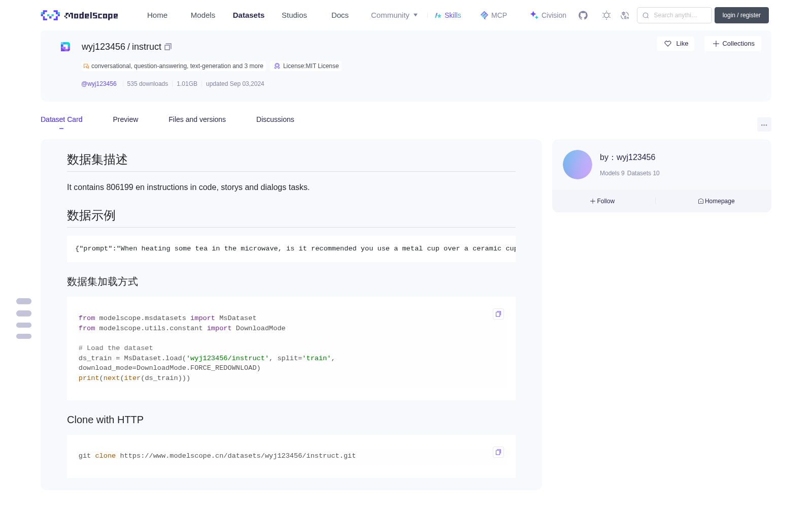Open the @wyj123456 user link
The height and width of the screenshot is (508, 812).
[99, 84]
